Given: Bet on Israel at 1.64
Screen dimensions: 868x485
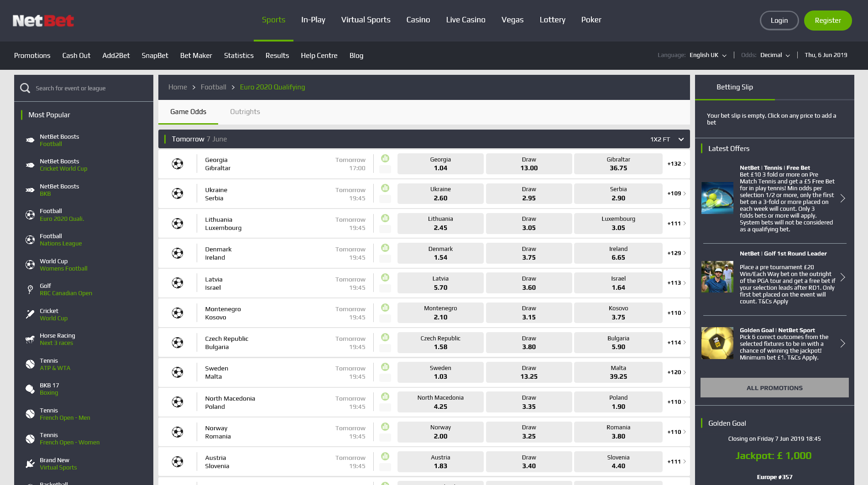Looking at the screenshot, I should 618,283.
